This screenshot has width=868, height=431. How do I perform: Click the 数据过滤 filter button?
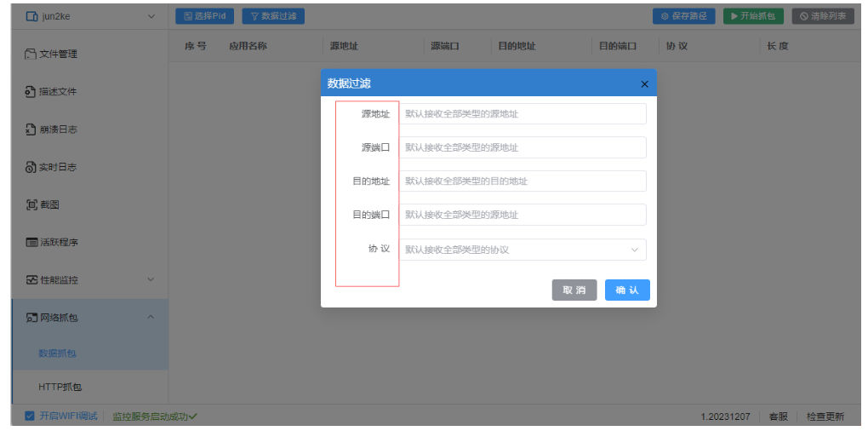[273, 16]
